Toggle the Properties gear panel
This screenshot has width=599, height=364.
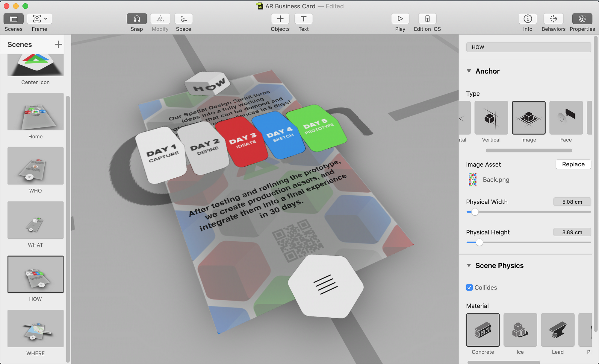click(582, 19)
